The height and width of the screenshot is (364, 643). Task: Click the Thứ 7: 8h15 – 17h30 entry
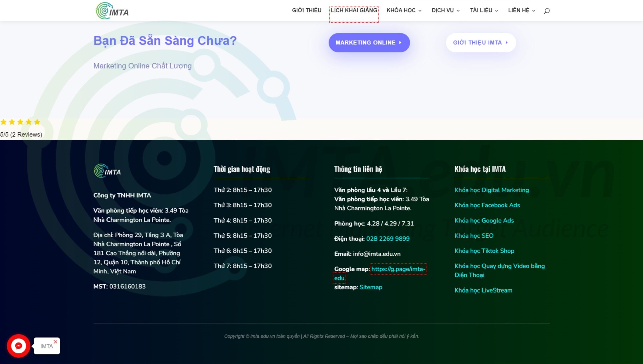243,266
